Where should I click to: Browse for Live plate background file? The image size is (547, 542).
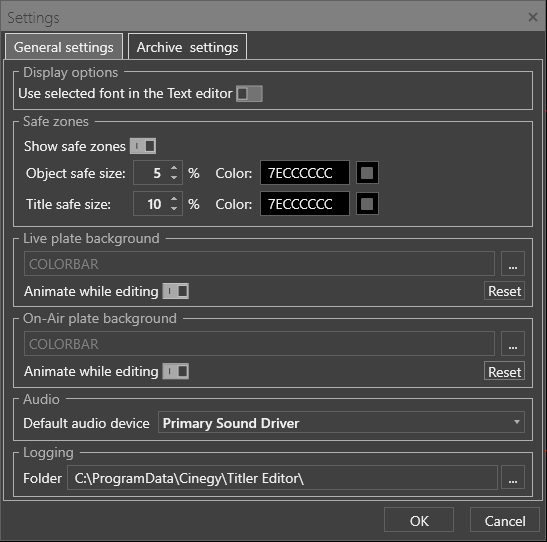coord(512,264)
